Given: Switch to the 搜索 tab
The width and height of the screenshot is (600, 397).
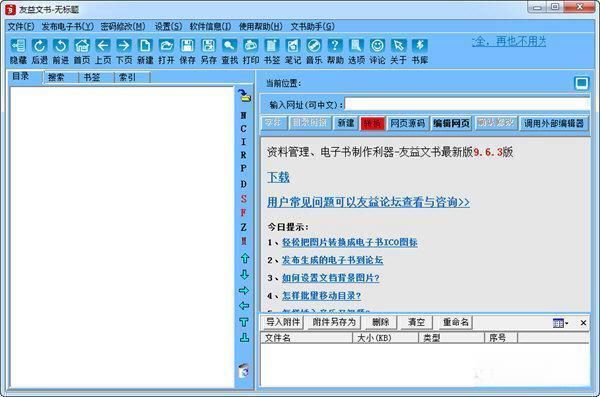Looking at the screenshot, I should [61, 77].
